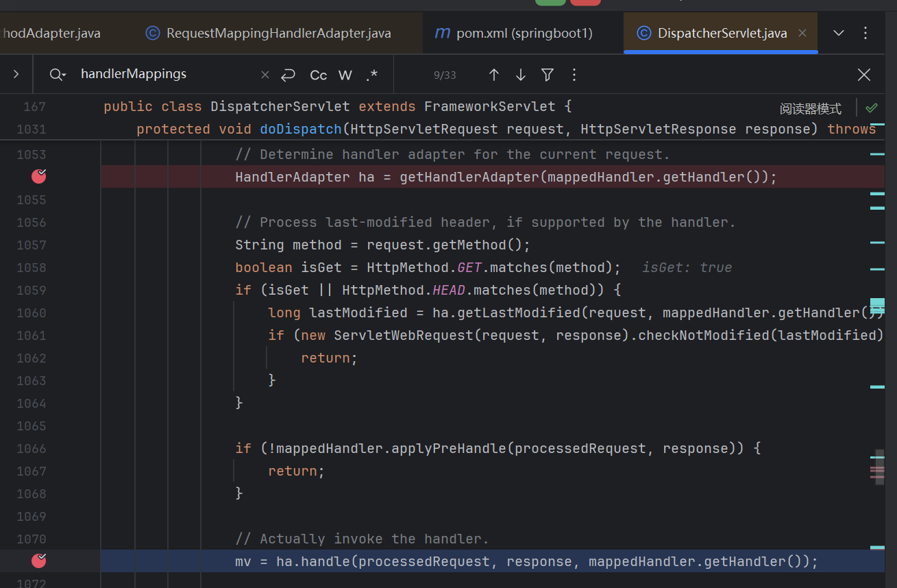Open search history magnifier dropdown
Image resolution: width=897 pixels, height=588 pixels.
click(58, 75)
